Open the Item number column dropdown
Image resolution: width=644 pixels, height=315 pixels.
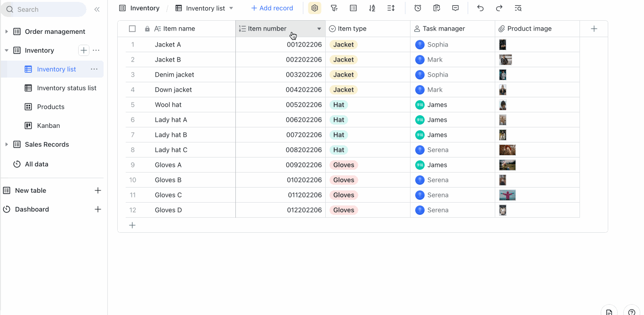(319, 28)
